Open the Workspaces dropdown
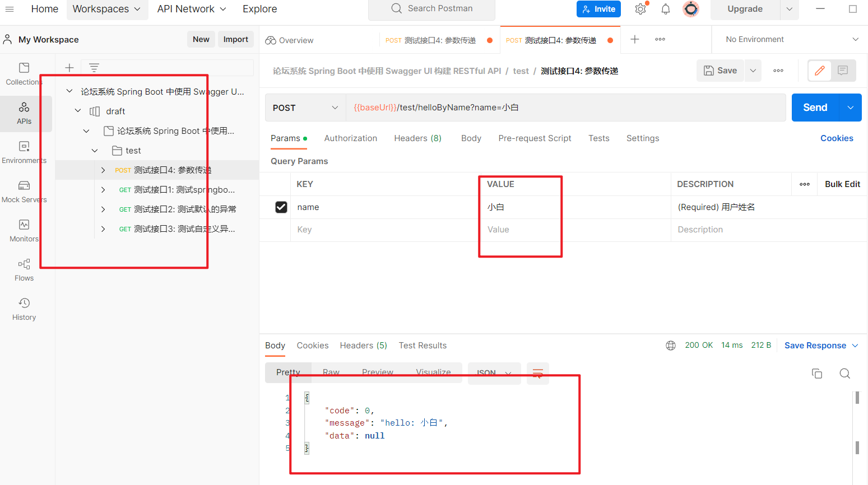Screen dimensions: 868x485 tap(106, 9)
